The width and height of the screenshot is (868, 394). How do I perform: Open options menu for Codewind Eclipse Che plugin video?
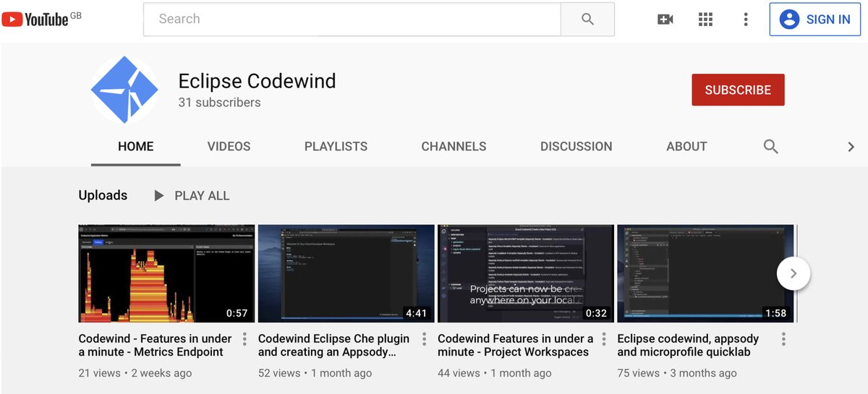pos(424,339)
